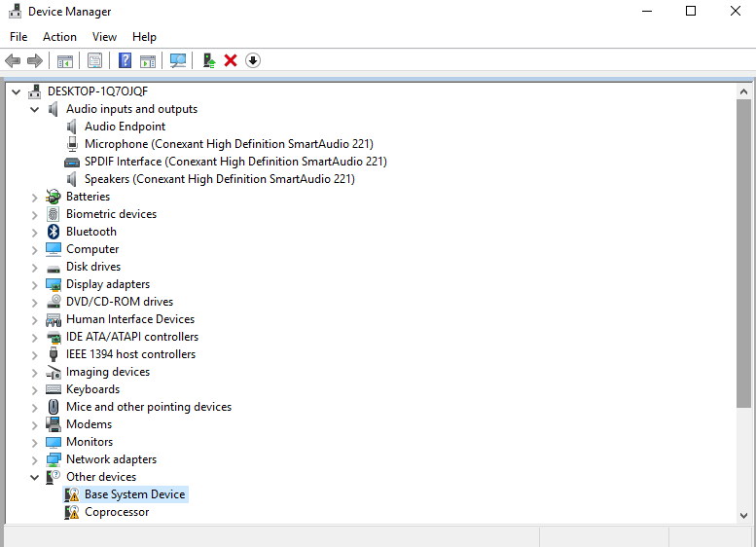756x547 pixels.
Task: Open the Action menu
Action: click(59, 37)
